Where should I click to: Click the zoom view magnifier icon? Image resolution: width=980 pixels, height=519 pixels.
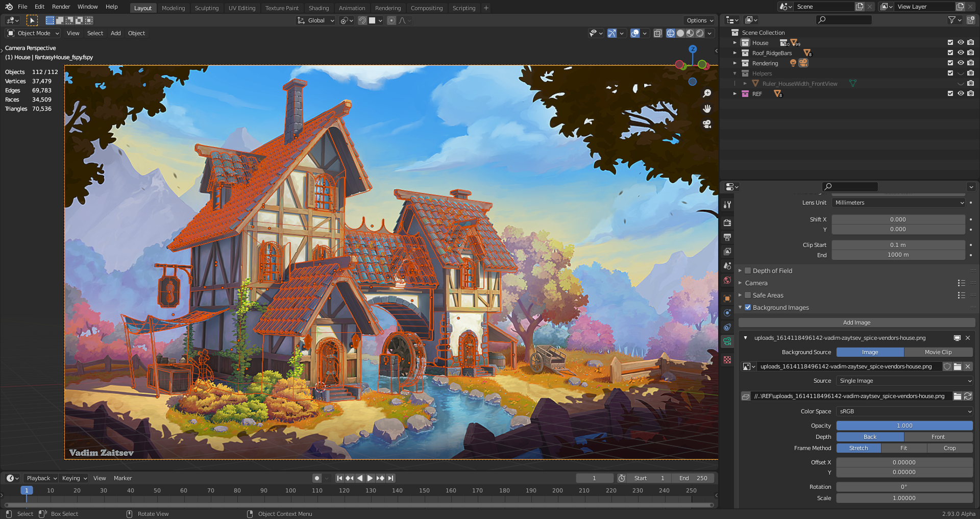707,93
